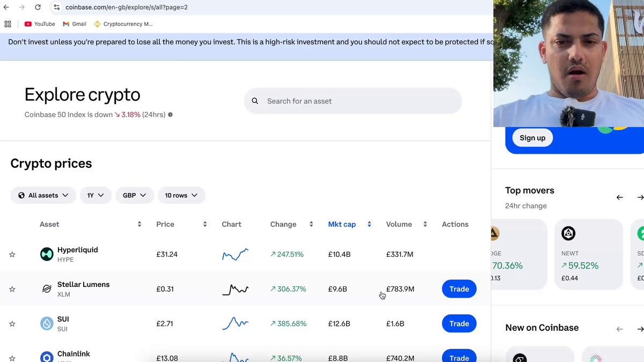Click the Sign up button
644x362 pixels.
click(532, 138)
